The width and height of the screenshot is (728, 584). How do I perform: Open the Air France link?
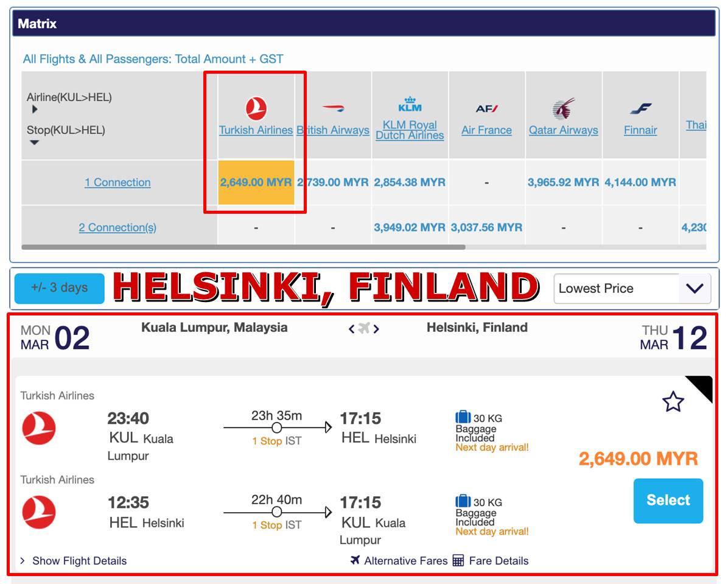click(486, 130)
